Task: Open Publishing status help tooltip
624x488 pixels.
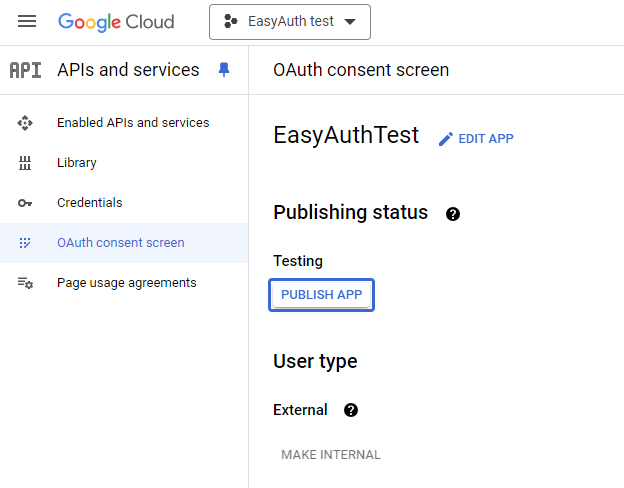Action: point(453,214)
